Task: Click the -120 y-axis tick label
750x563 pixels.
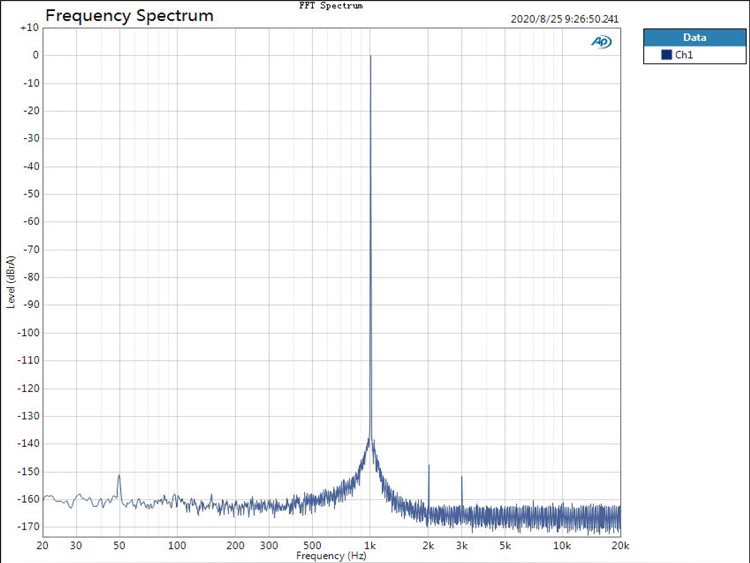Action: click(x=28, y=388)
